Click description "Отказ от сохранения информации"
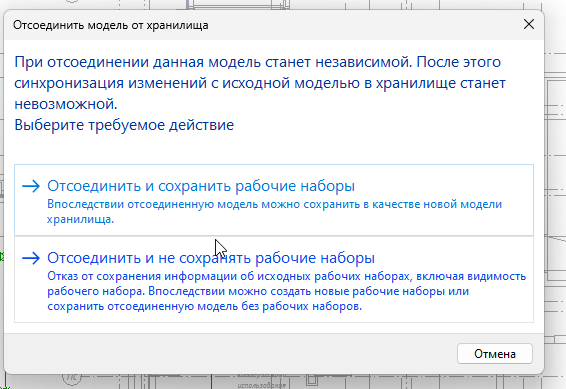Screen dimensions: 566x389 click(x=287, y=291)
